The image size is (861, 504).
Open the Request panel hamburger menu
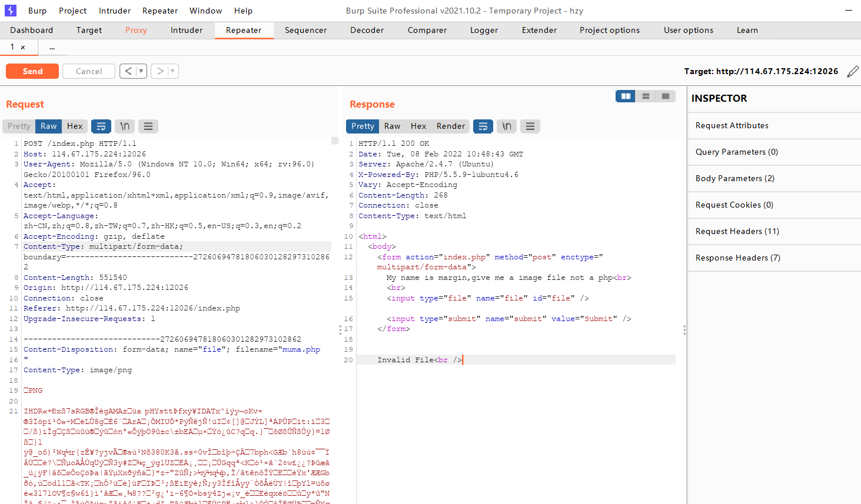(148, 126)
